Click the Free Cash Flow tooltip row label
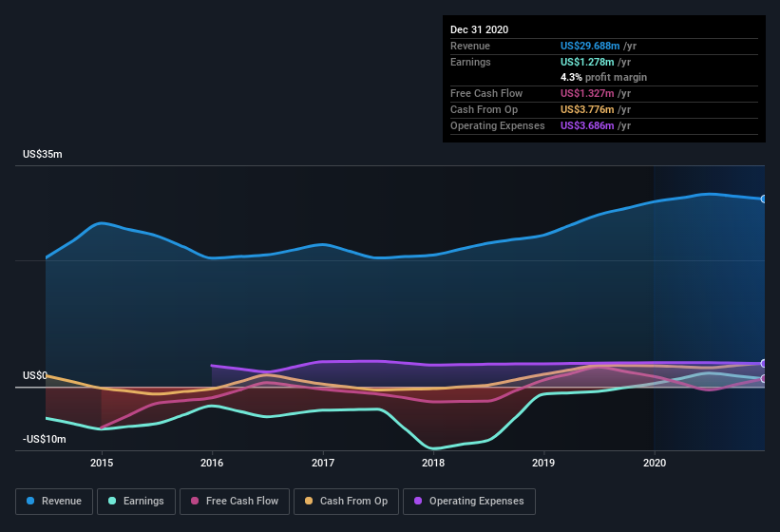The image size is (780, 532). click(486, 93)
